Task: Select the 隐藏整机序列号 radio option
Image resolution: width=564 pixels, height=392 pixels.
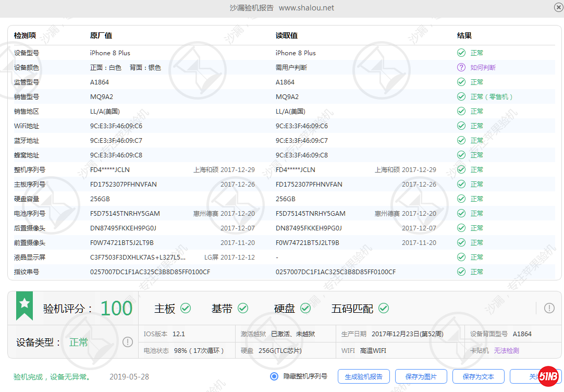Action: (x=274, y=376)
